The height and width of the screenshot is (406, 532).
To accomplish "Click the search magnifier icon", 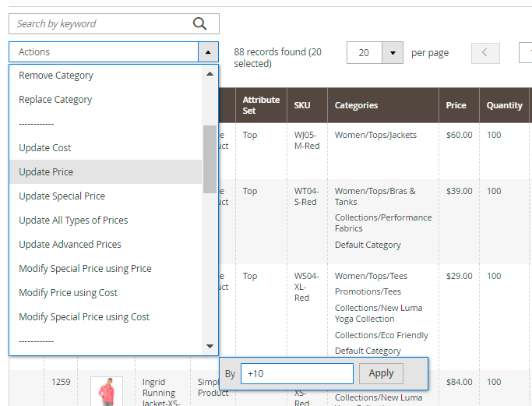I will (x=200, y=24).
